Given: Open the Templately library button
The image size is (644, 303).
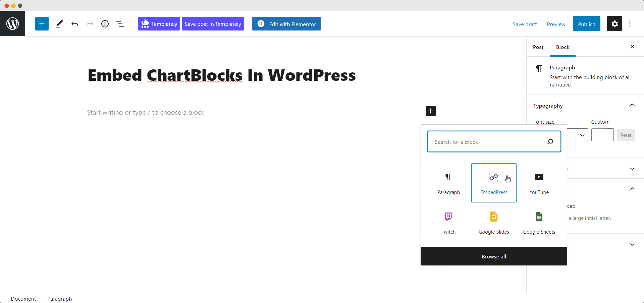Looking at the screenshot, I should [159, 24].
